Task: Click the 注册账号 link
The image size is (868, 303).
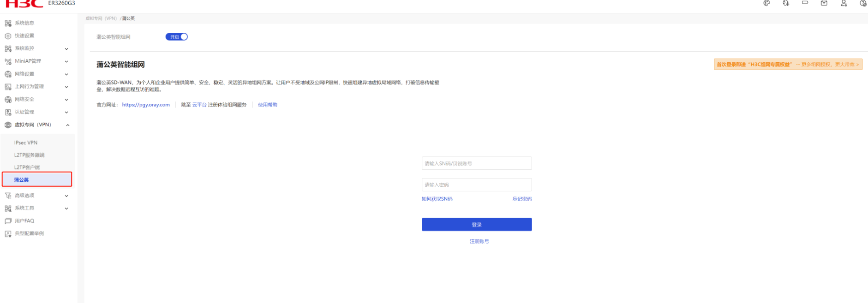Action: click(x=479, y=242)
